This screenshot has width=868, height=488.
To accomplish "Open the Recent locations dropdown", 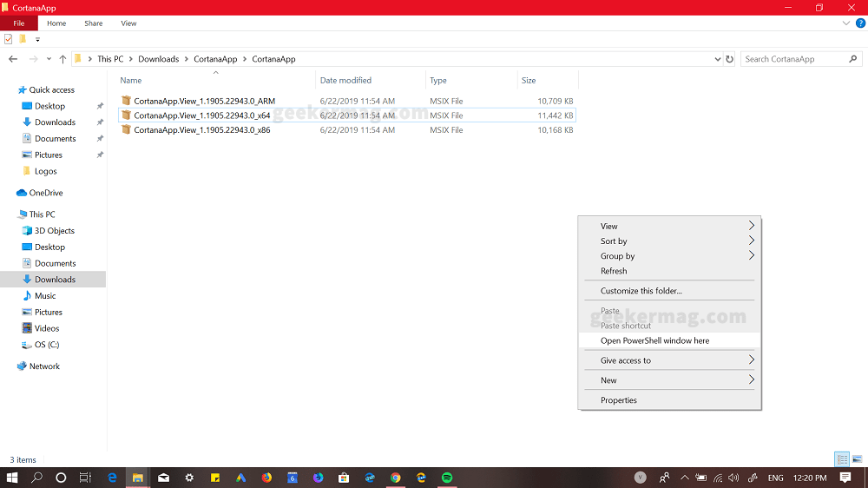I will (x=49, y=59).
